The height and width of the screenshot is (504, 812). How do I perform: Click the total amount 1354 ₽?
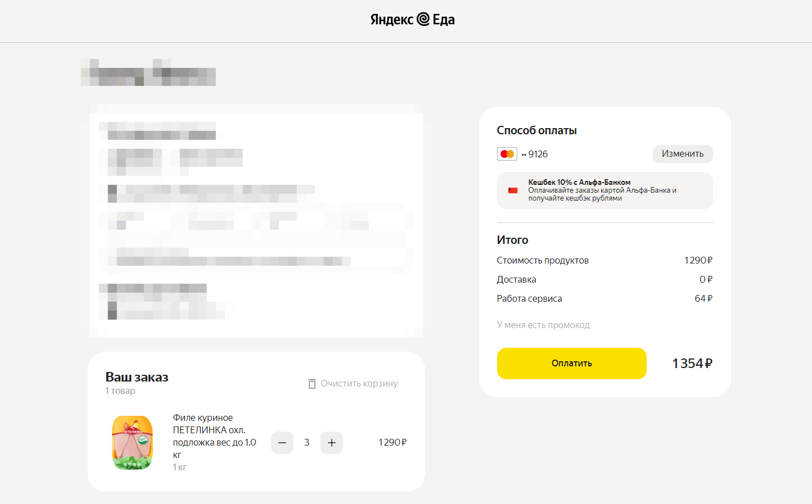click(692, 364)
